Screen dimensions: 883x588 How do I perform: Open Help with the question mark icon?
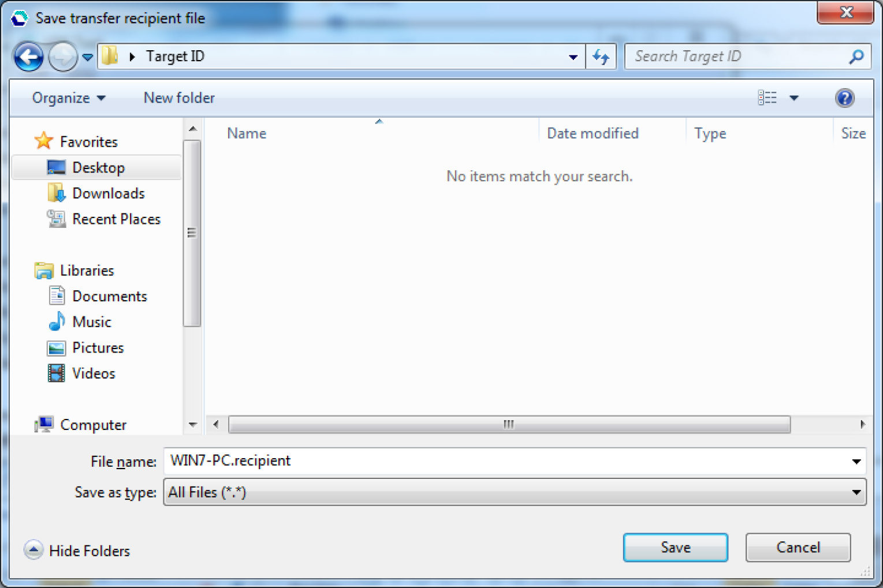[x=844, y=98]
